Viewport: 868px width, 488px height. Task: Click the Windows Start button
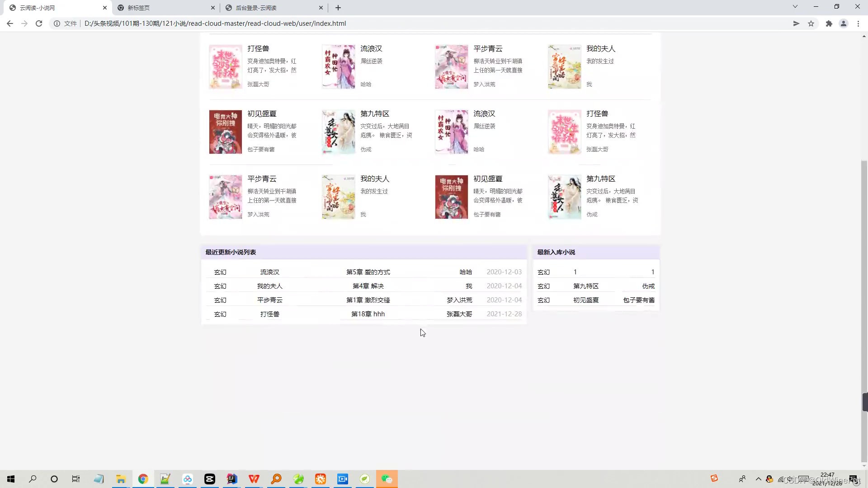click(11, 479)
